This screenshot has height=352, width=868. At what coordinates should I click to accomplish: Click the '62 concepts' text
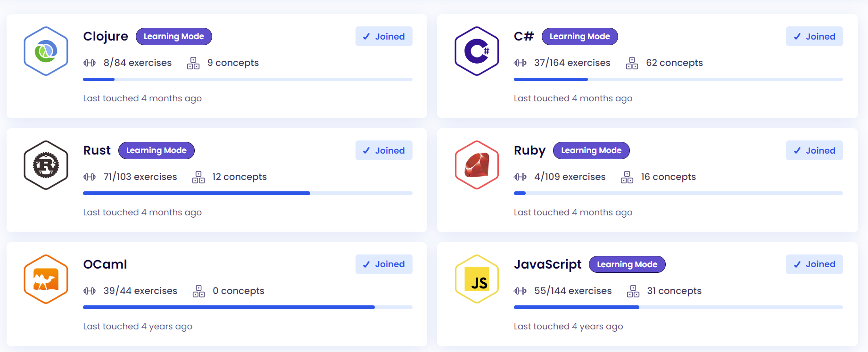674,63
